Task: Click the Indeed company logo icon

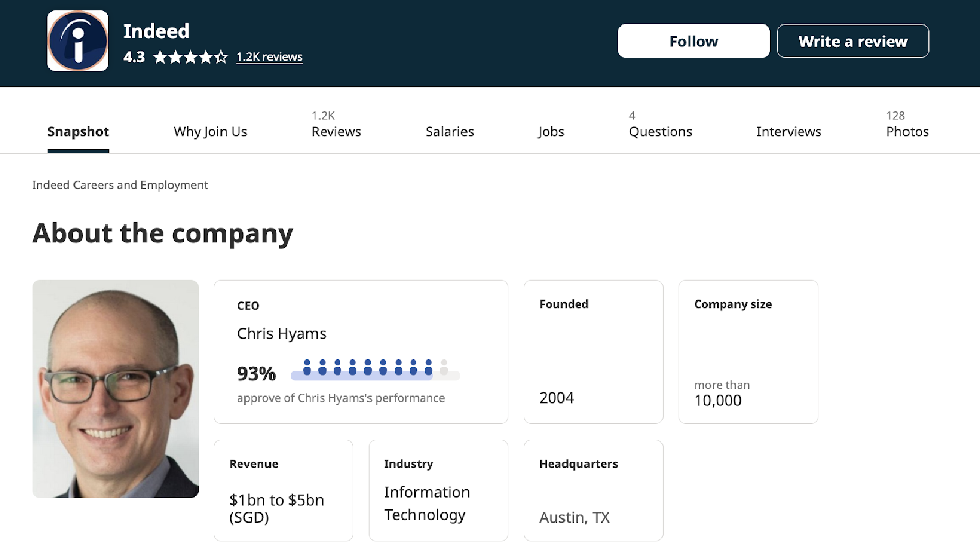Action: [78, 41]
